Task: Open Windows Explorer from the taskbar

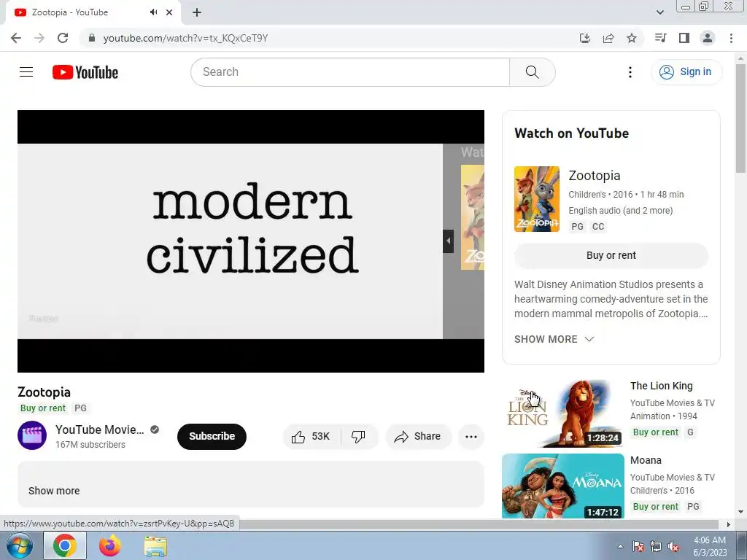Action: (x=155, y=545)
